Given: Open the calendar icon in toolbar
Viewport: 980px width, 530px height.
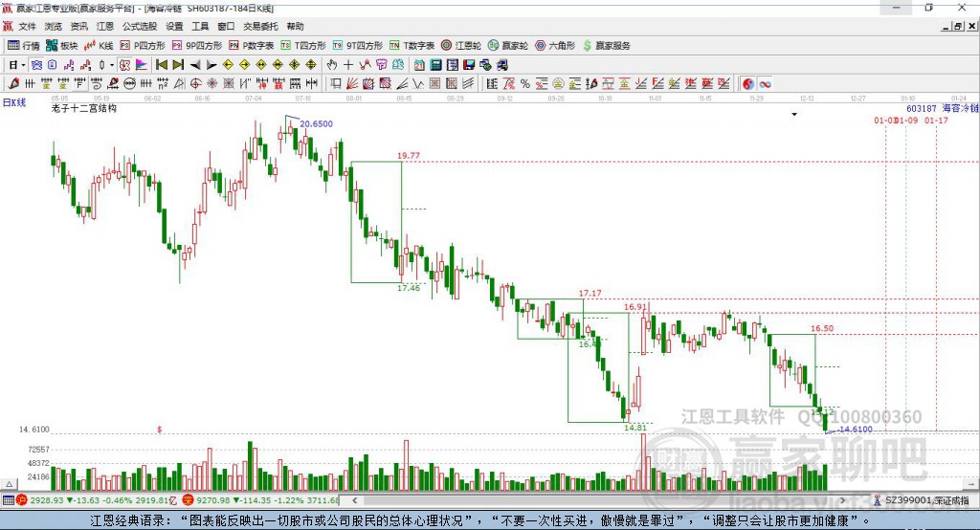Looking at the screenshot, I should (419, 64).
